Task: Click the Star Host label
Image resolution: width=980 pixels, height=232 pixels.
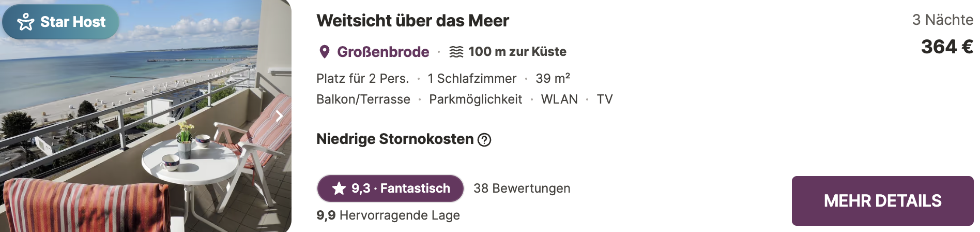Action: point(73,22)
